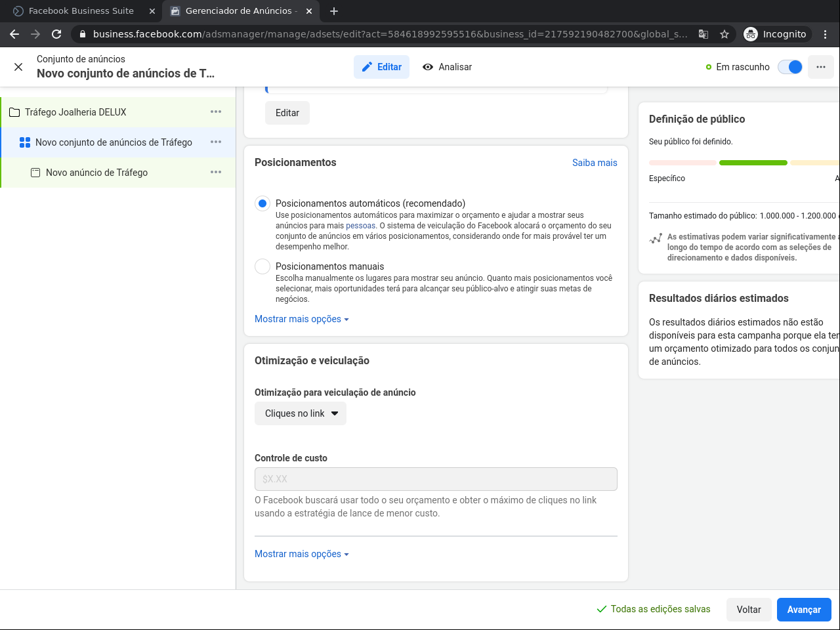
Task: Select Posicionamentos manuais radio option
Action: [x=262, y=266]
